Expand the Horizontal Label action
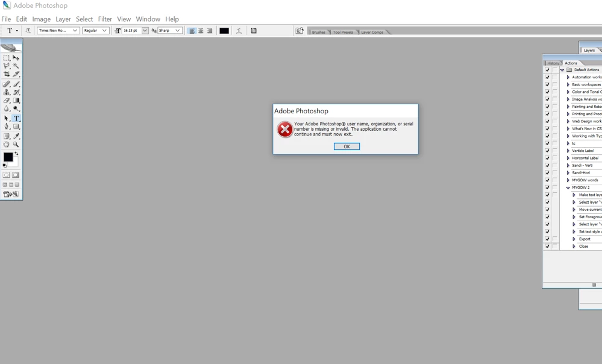The height and width of the screenshot is (364, 602). (x=568, y=158)
